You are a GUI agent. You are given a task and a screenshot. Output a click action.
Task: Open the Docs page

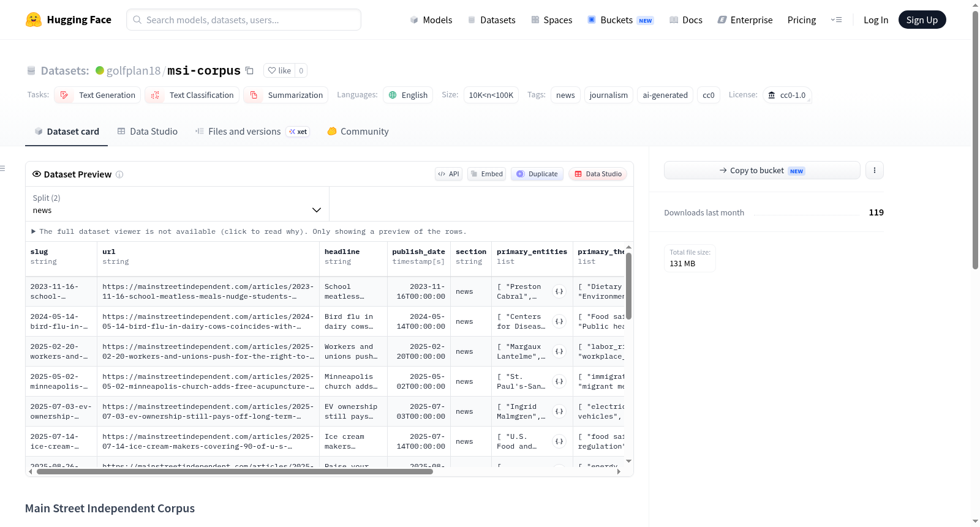686,20
